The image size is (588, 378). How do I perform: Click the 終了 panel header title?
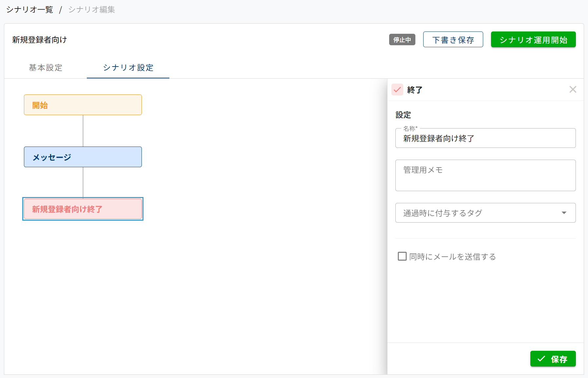(x=414, y=90)
